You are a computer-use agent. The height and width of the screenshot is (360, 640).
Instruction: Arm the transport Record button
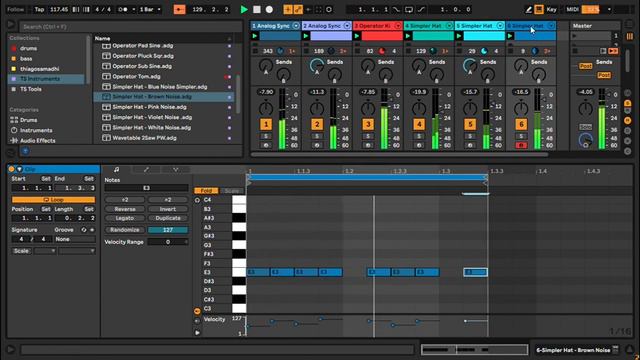point(269,9)
